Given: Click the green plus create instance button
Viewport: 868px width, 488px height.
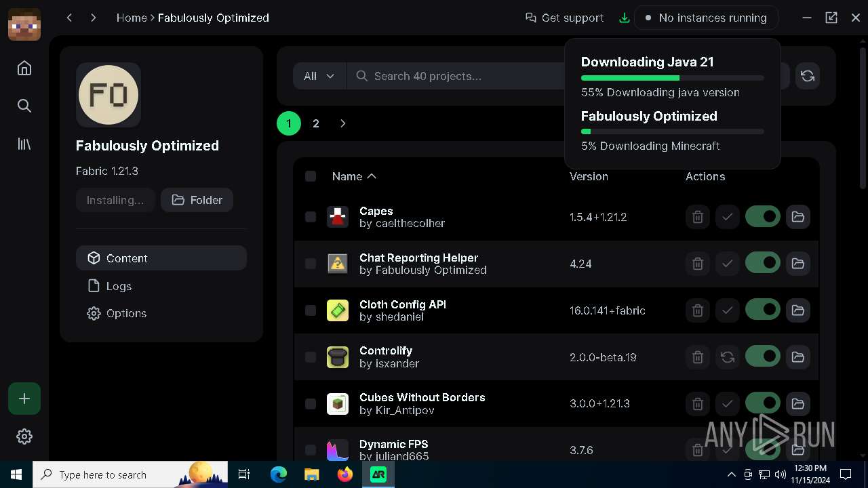Looking at the screenshot, I should (x=24, y=399).
